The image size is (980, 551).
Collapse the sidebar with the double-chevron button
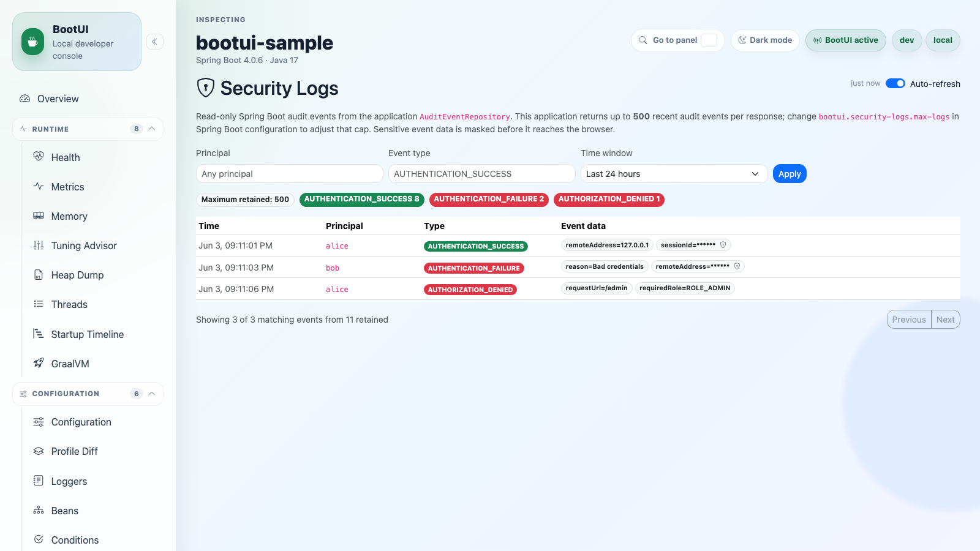click(x=154, y=42)
